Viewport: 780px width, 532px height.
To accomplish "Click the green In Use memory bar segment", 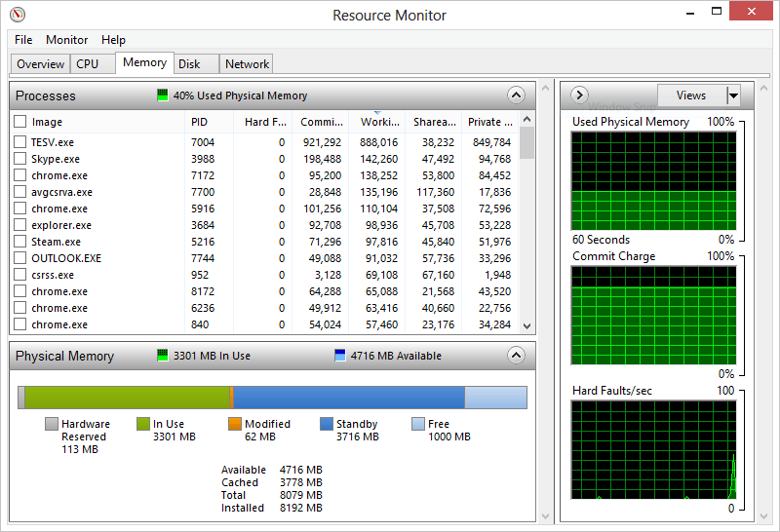I will pos(128,398).
